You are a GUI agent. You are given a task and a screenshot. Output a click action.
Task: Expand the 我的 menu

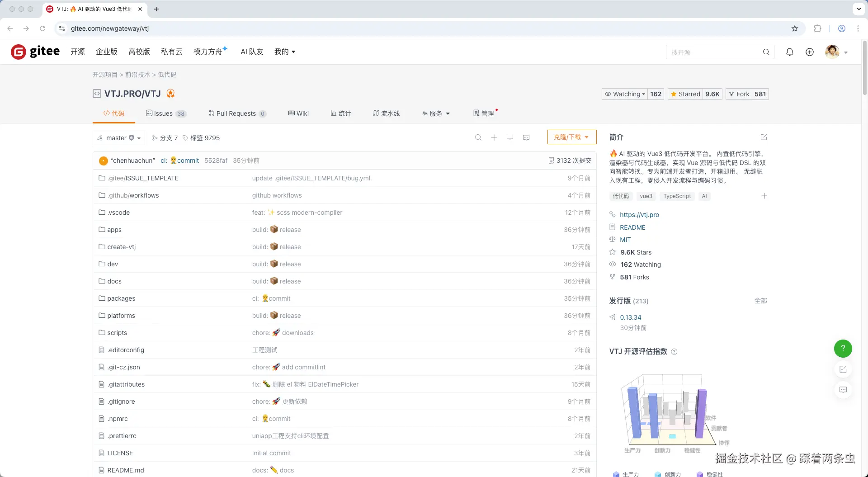click(x=285, y=52)
